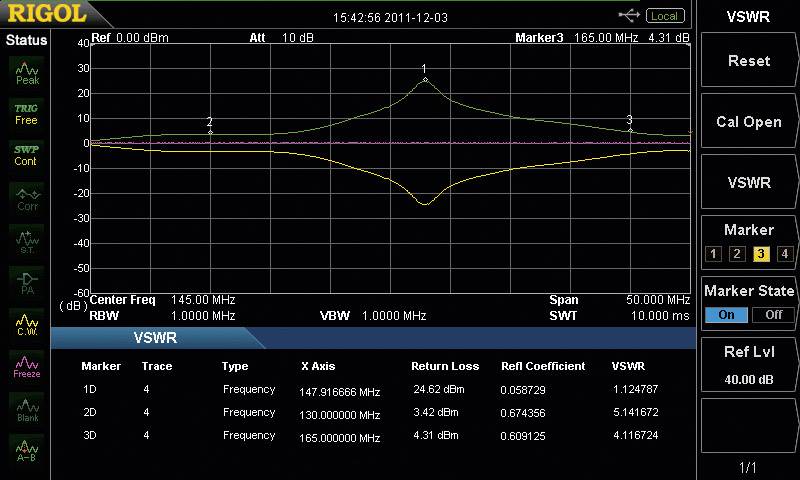The width and height of the screenshot is (800, 480).
Task: Click the Freeze trace icon
Action: pyautogui.click(x=27, y=364)
